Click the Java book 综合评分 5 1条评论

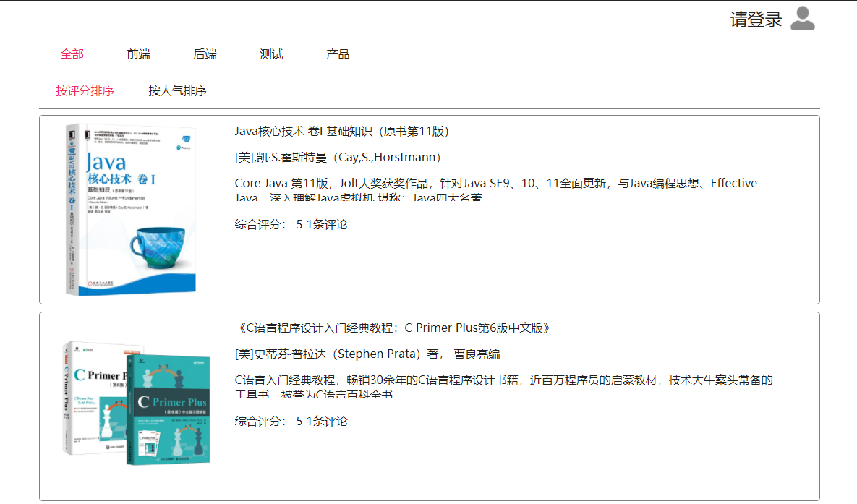[x=291, y=225]
